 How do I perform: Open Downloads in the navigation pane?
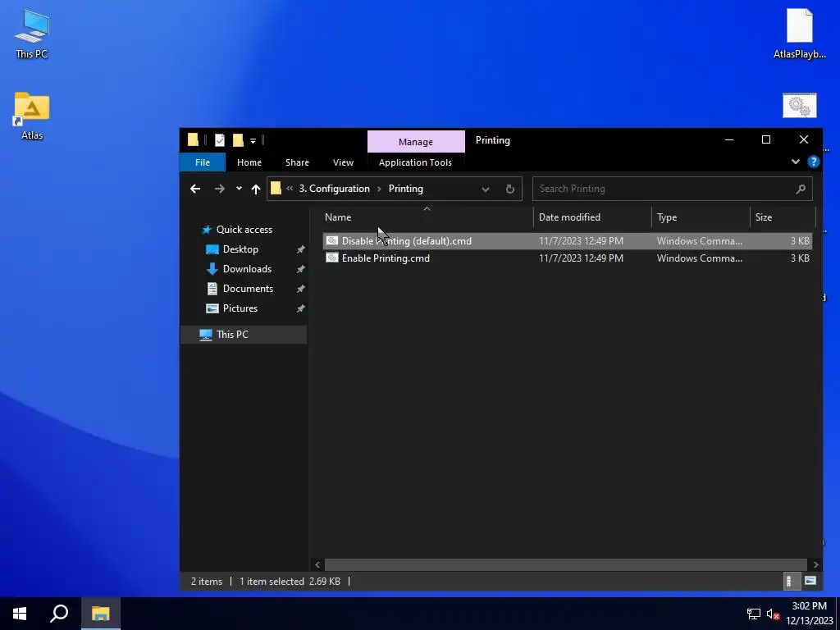pyautogui.click(x=247, y=269)
